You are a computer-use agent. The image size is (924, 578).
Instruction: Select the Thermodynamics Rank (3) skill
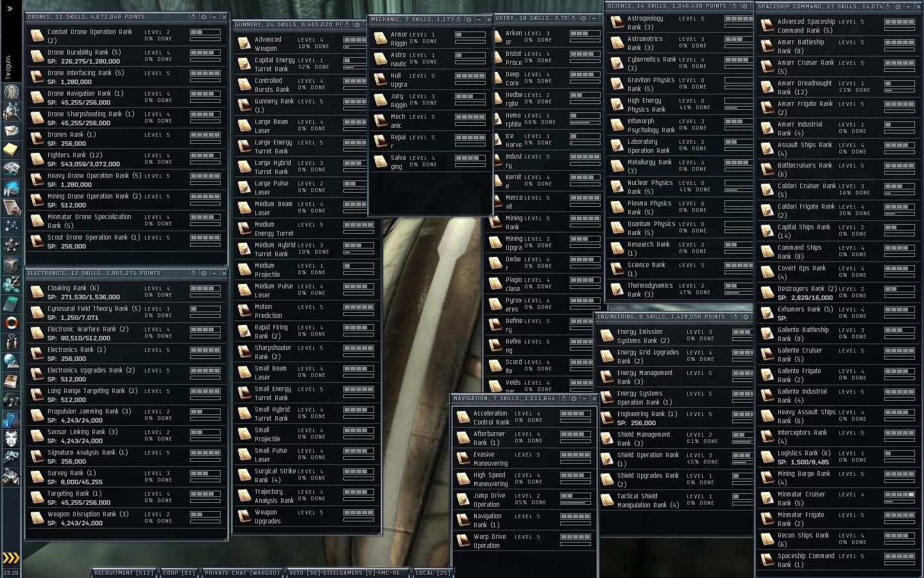click(680, 290)
